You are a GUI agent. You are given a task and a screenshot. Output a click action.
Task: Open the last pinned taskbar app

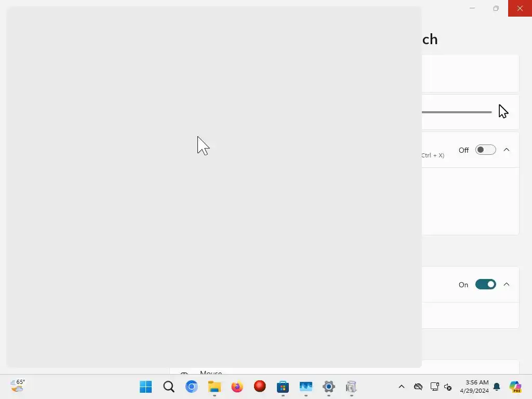tap(351, 387)
